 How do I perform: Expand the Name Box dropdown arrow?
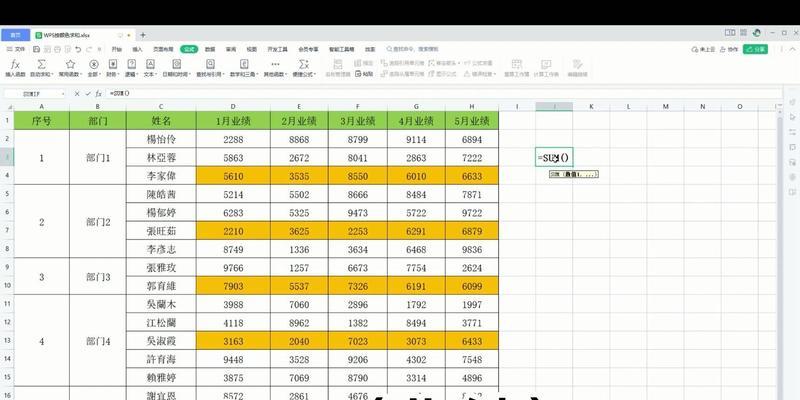click(63, 94)
